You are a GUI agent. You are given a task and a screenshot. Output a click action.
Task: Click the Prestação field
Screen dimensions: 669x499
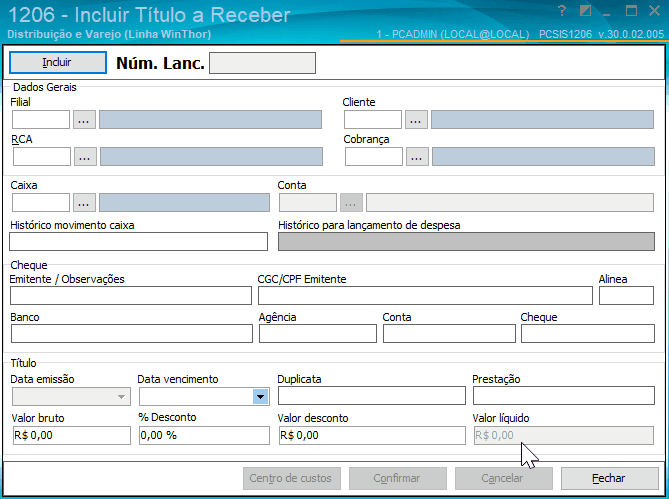[x=564, y=395]
